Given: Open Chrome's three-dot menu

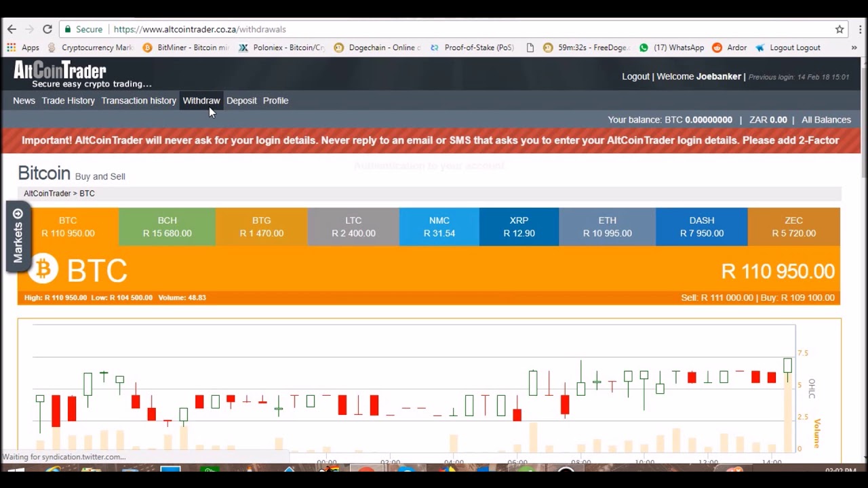Looking at the screenshot, I should click(x=860, y=29).
